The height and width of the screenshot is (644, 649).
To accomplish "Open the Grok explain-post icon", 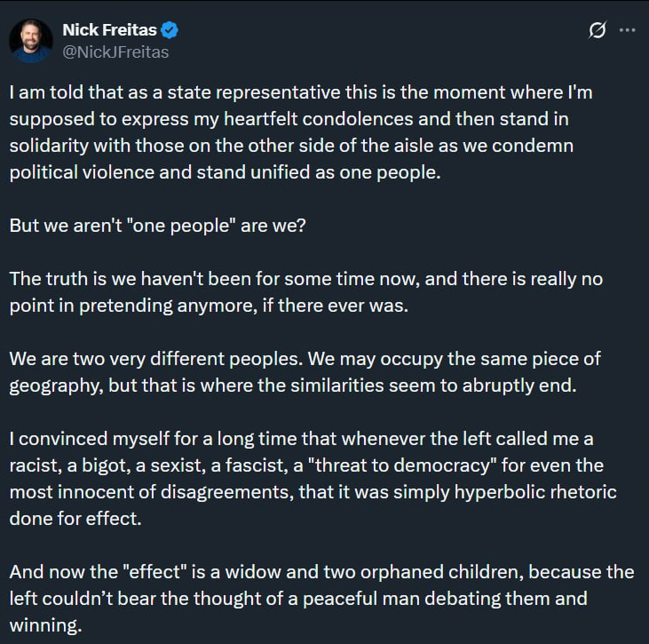I will coord(598,30).
